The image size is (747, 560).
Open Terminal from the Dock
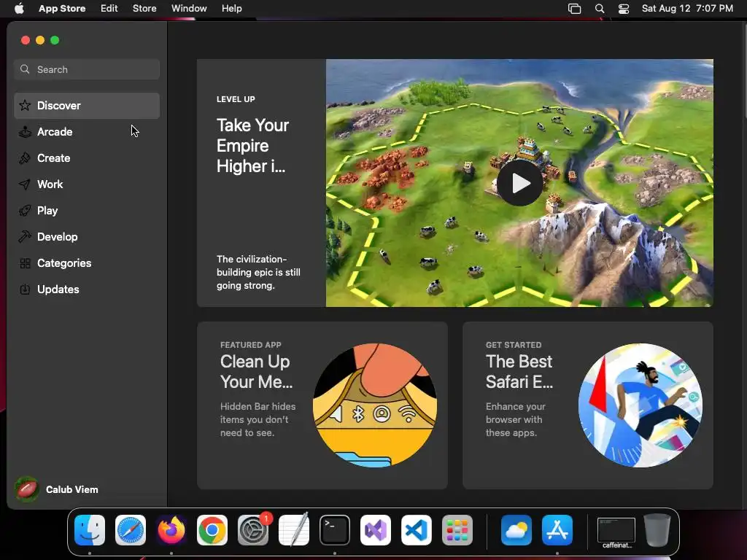click(x=335, y=530)
